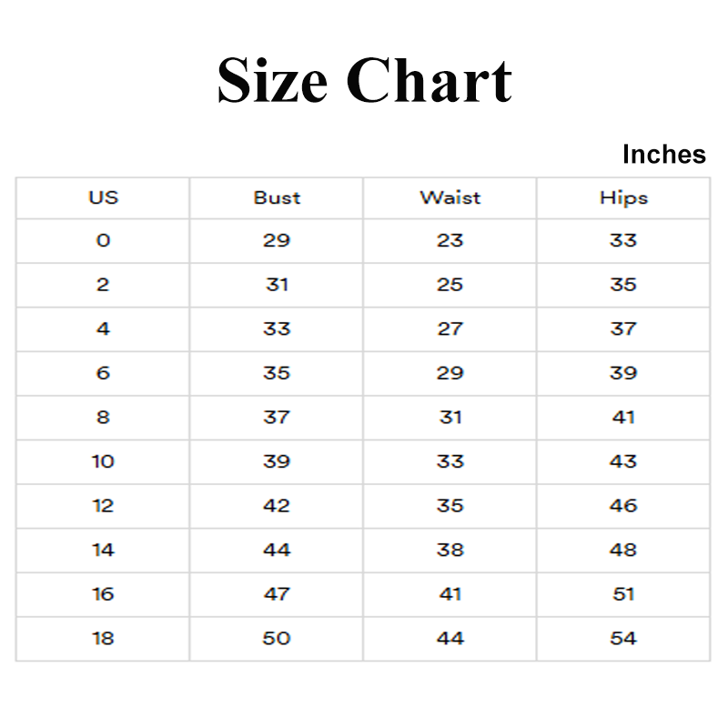
Task: Click the Hips column header
Action: (x=623, y=197)
